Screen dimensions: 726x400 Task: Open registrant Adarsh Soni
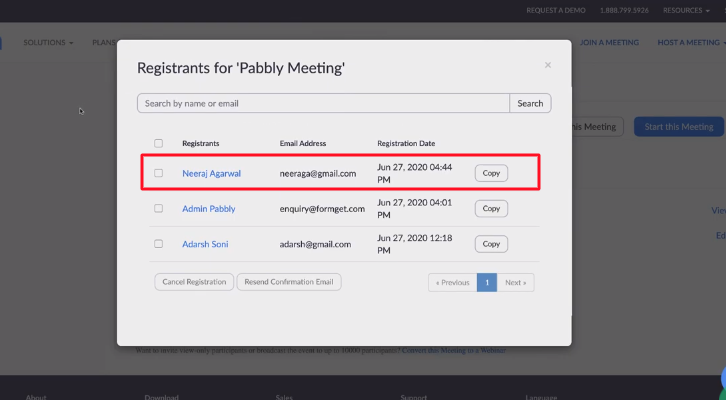click(x=205, y=244)
